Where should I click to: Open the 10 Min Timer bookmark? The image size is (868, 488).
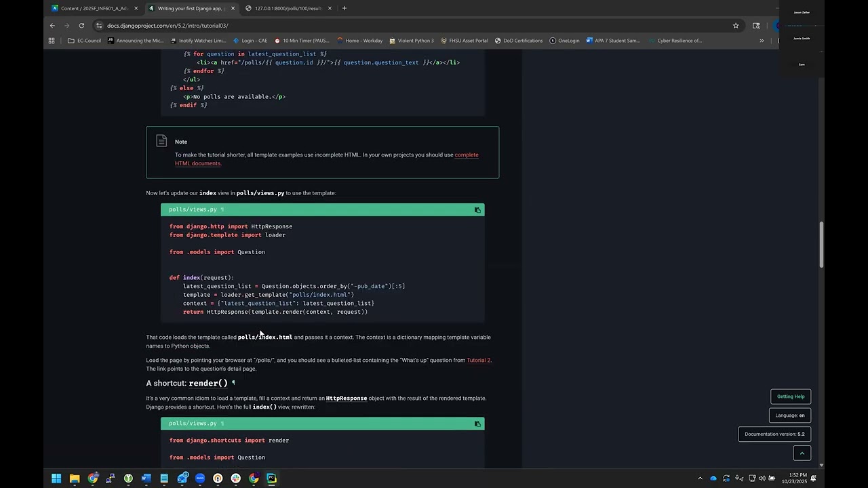coord(302,41)
